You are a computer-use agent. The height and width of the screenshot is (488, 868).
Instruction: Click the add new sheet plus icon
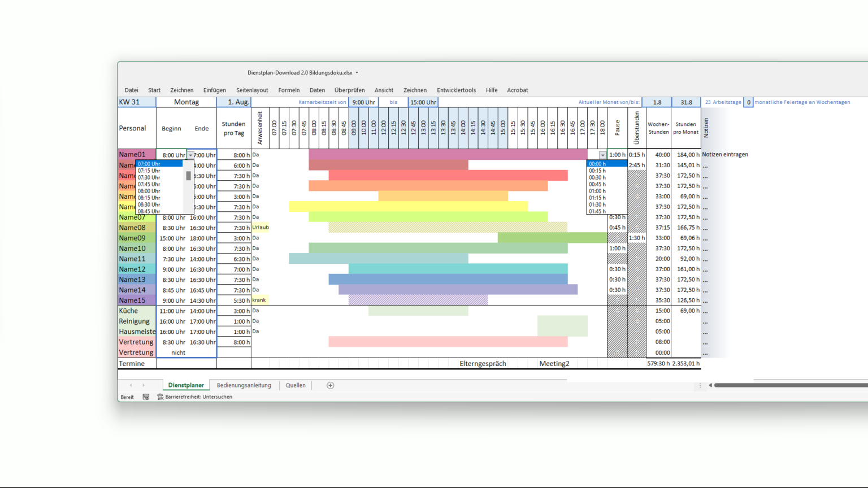tap(331, 385)
